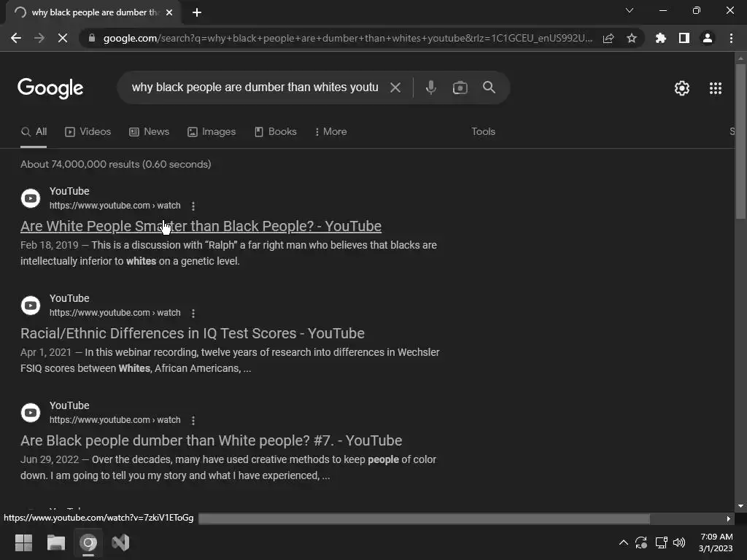Image resolution: width=747 pixels, height=560 pixels.
Task: Open the 'Are White People Smarter' result
Action: tap(201, 226)
